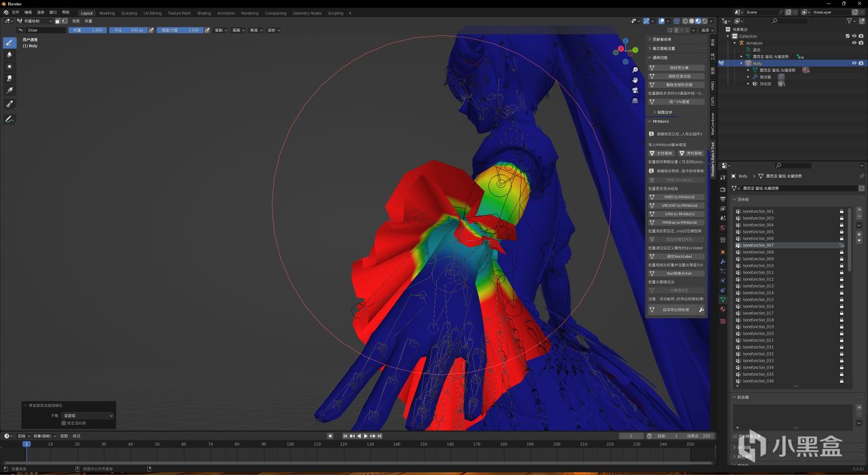Select the Sample Weight eyedropper tool
This screenshot has width=868, height=475.
pyautogui.click(x=9, y=104)
